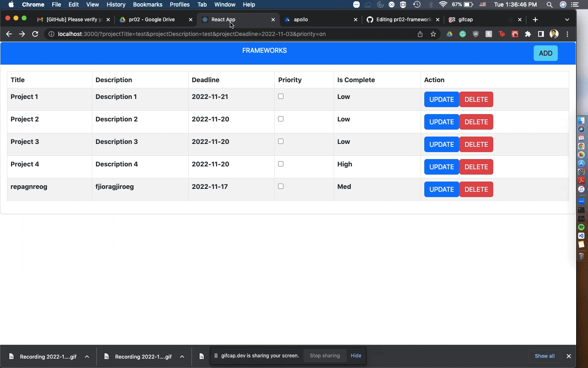Collapse the Recording gif download chevron
The width and height of the screenshot is (588, 368).
coord(182,357)
